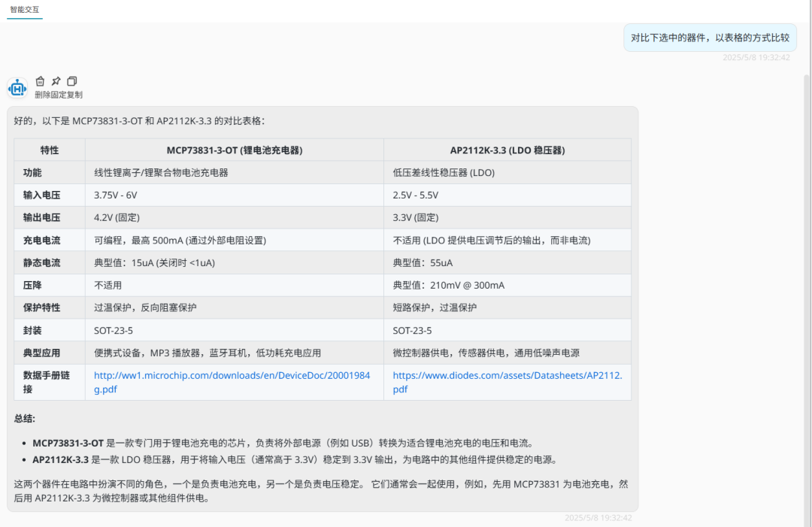Click the 总结: heading
812x527 pixels.
tap(25, 419)
